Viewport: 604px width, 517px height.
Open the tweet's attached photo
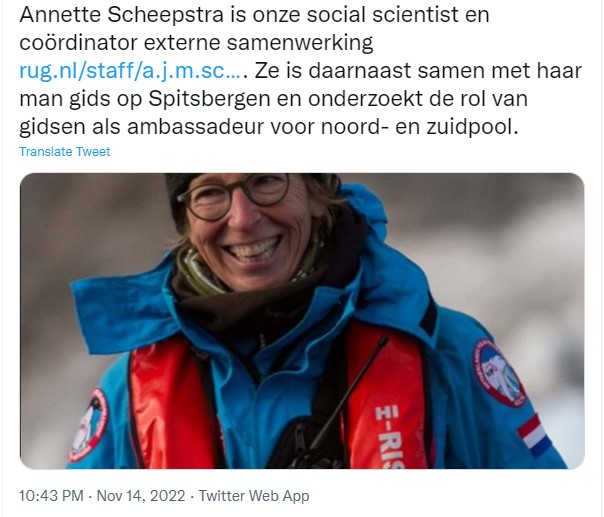tap(302, 320)
